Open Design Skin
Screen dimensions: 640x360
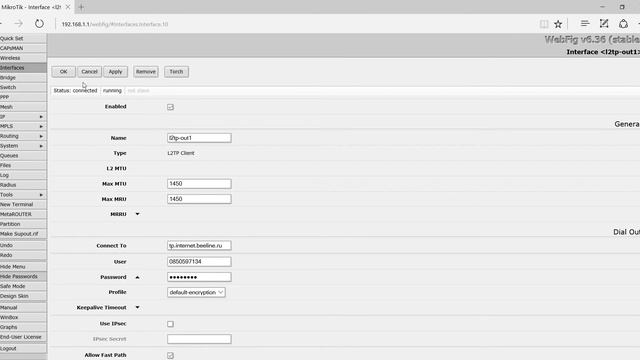point(23,296)
